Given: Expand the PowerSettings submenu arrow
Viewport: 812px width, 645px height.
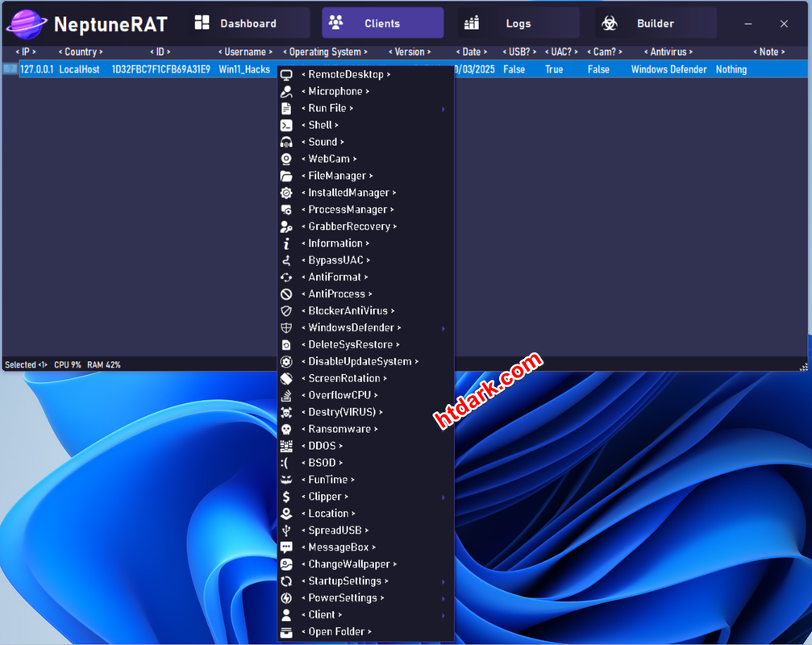Looking at the screenshot, I should point(443,598).
